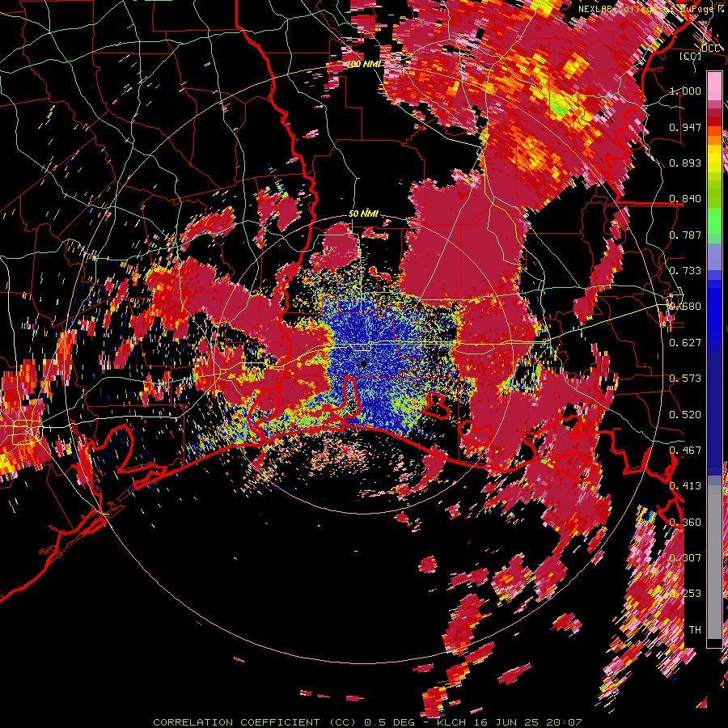This screenshot has height=728, width=728.
Task: Click the 0.253 scale value
Action: click(x=685, y=594)
